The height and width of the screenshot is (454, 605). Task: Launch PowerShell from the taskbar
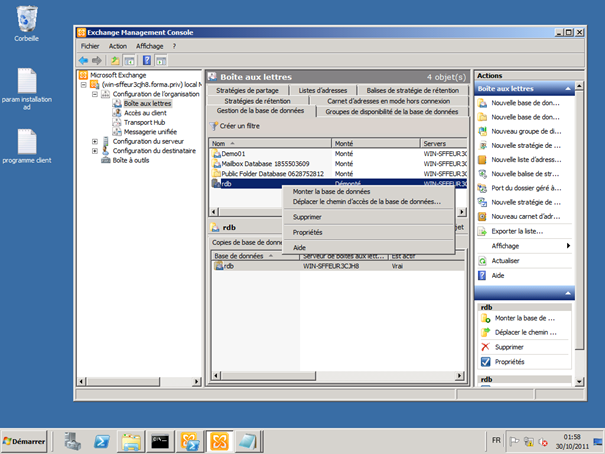(x=101, y=441)
